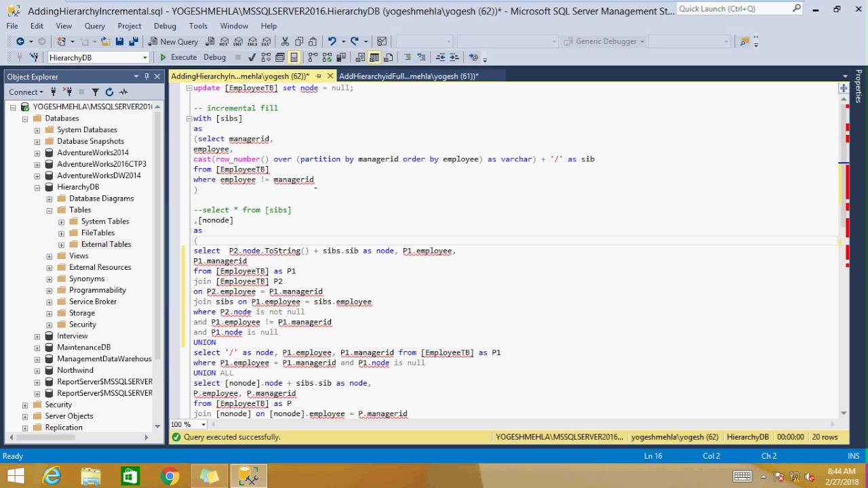Viewport: 868px width, 488px height.
Task: Toggle Results to Grid mode
Action: [x=374, y=58]
